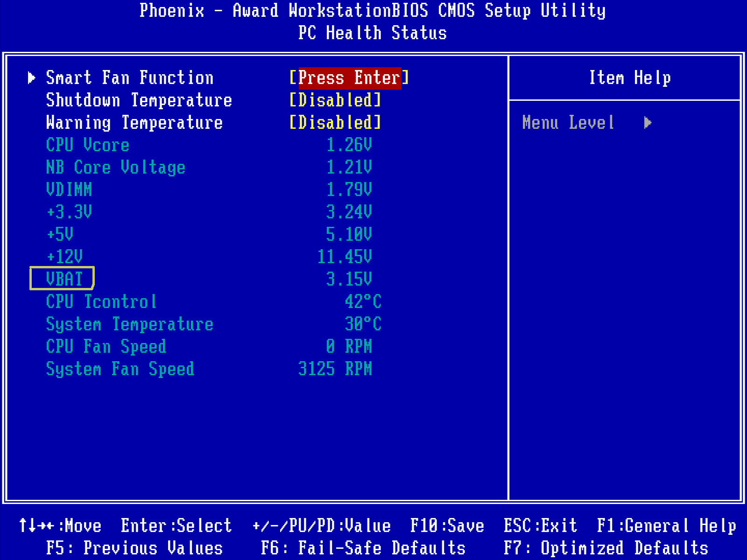Viewport: 747px width, 560px height.
Task: Click the F7: Optimized Defaults hint
Action: (x=606, y=548)
